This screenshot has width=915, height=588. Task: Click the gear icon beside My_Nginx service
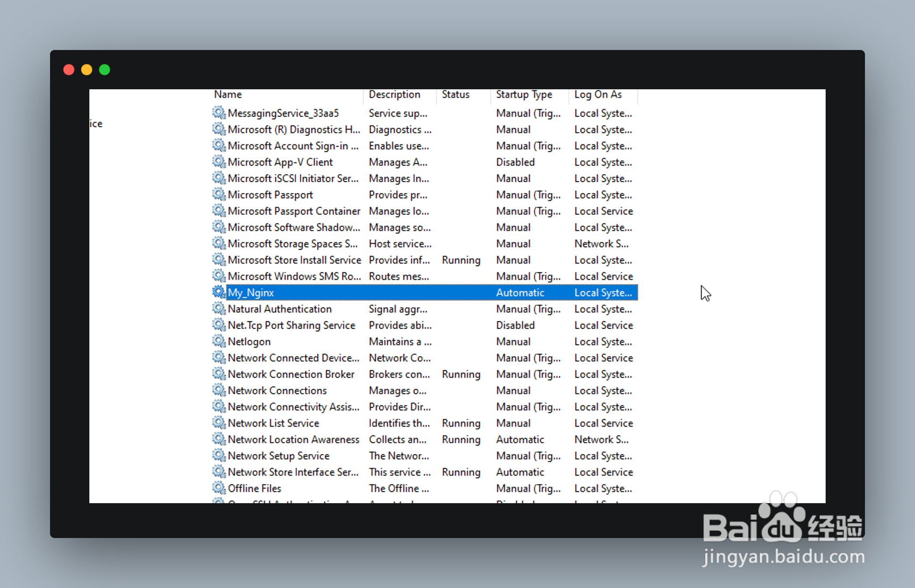click(218, 292)
